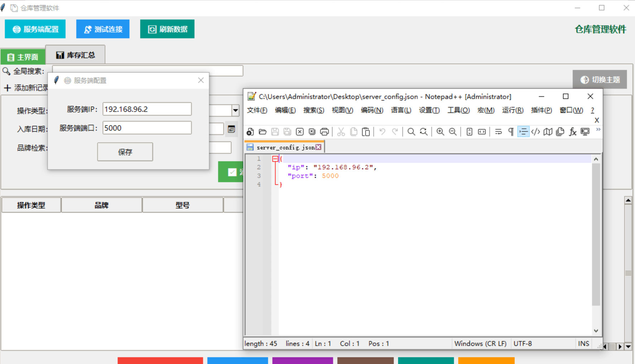Expand the operation type dropdown arrow
The image size is (635, 364).
pyautogui.click(x=235, y=111)
